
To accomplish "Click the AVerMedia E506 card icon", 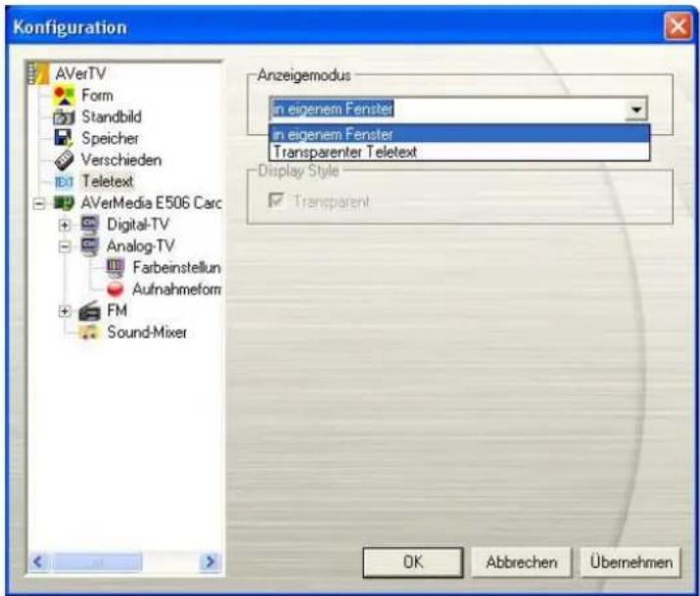I will click(x=64, y=204).
